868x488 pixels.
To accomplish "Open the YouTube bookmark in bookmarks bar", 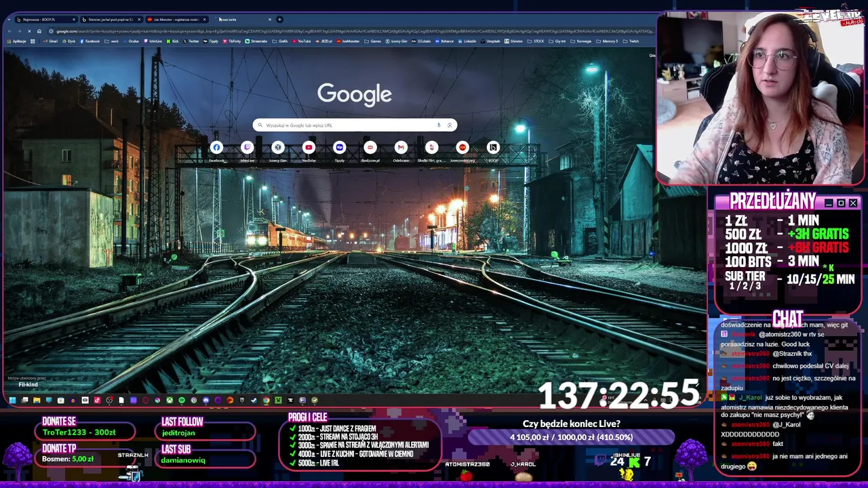I will click(x=301, y=41).
